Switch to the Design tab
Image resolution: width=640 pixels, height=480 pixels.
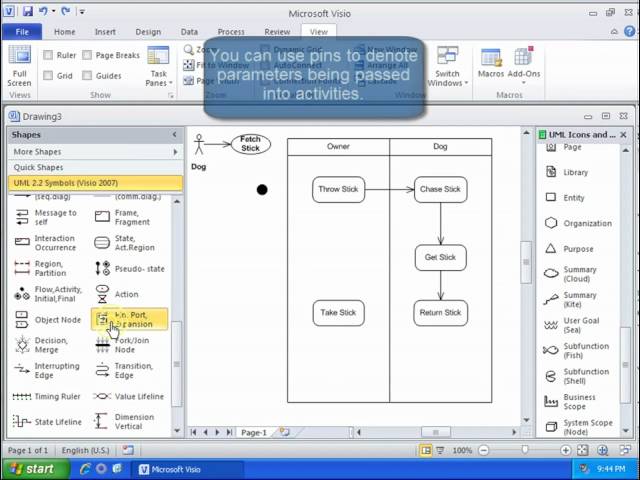pyautogui.click(x=148, y=32)
